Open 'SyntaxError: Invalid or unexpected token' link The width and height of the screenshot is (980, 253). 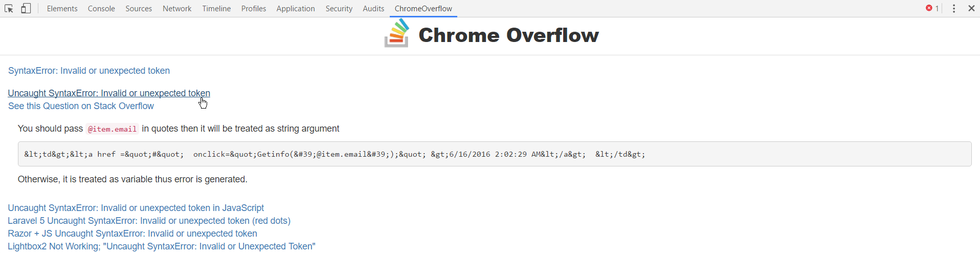pyautogui.click(x=89, y=71)
